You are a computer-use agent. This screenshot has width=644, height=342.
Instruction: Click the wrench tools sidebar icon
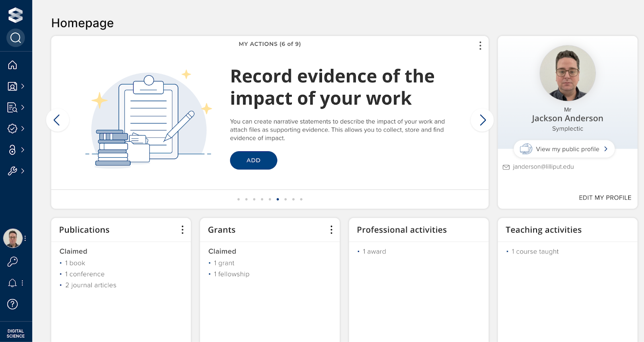[12, 171]
